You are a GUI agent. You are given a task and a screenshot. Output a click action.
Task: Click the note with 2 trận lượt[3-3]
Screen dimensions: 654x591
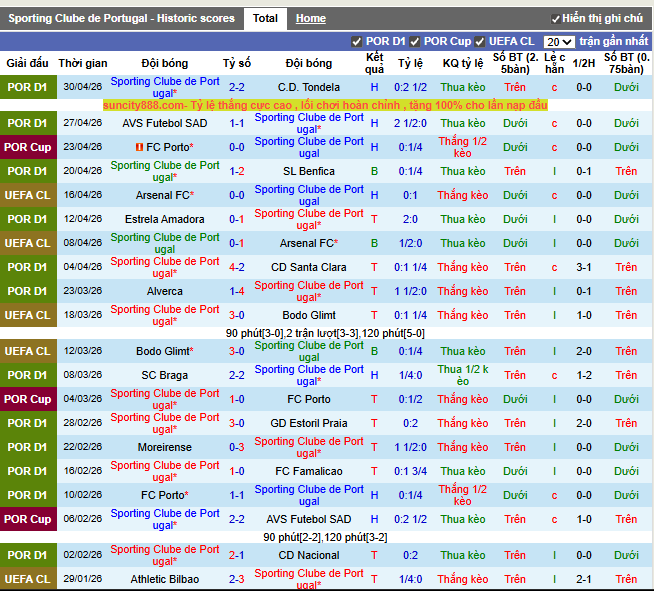[x=325, y=333]
